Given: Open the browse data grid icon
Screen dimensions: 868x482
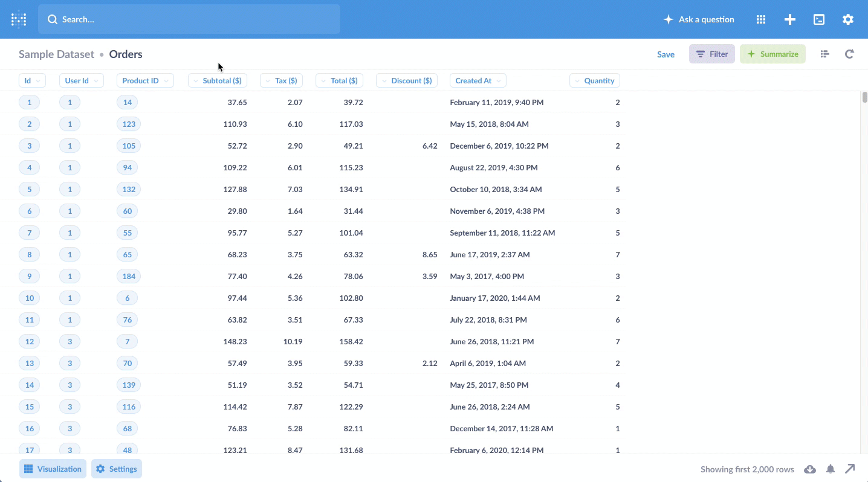Looking at the screenshot, I should tap(761, 19).
